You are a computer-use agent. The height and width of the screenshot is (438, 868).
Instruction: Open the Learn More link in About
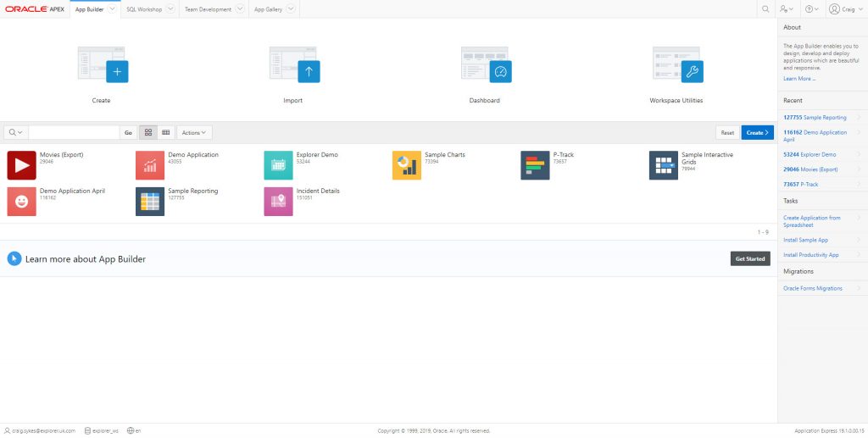pos(799,79)
